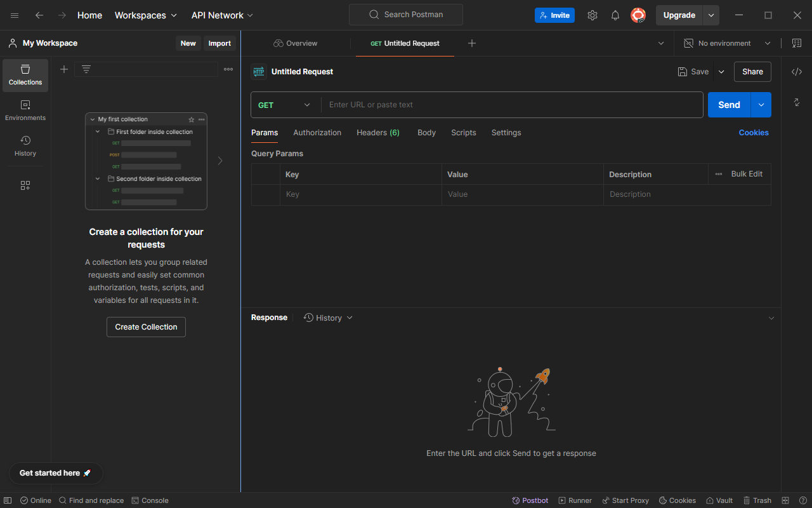Switch to the Overview tab

pos(296,43)
